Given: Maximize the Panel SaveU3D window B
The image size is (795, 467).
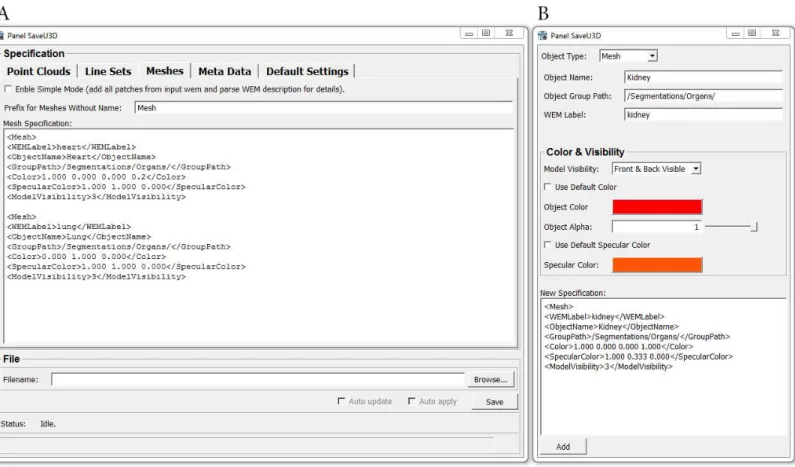Looking at the screenshot, I should tap(752, 33).
